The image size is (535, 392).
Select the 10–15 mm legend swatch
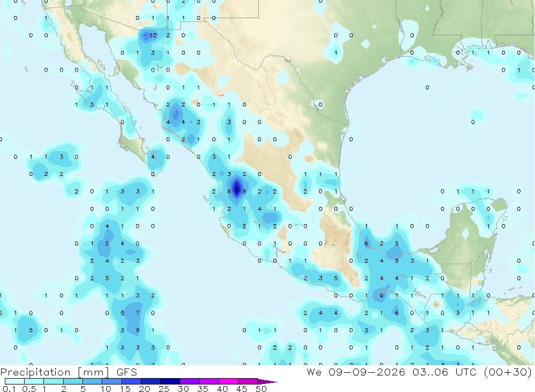pyautogui.click(x=112, y=381)
